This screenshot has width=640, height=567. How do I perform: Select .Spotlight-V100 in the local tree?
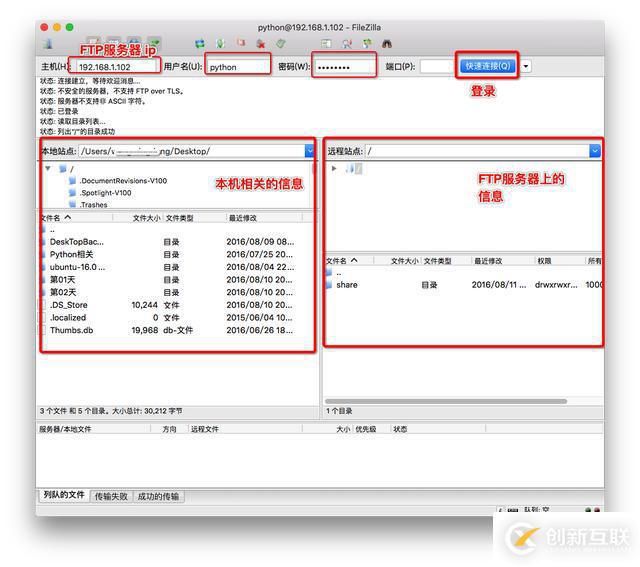tap(105, 193)
